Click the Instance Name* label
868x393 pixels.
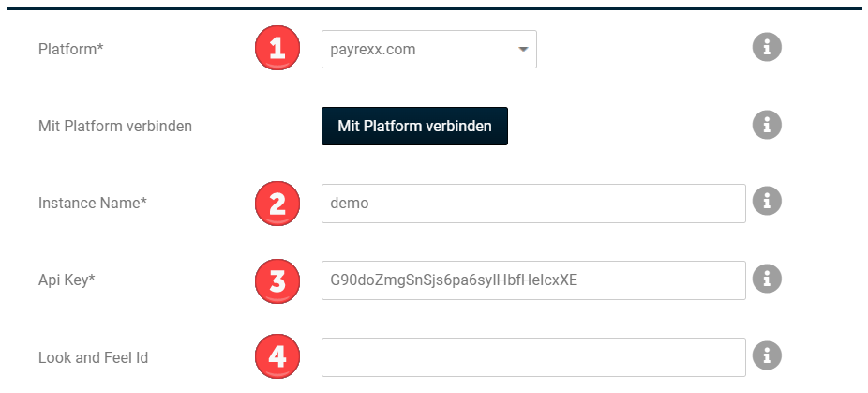point(93,204)
